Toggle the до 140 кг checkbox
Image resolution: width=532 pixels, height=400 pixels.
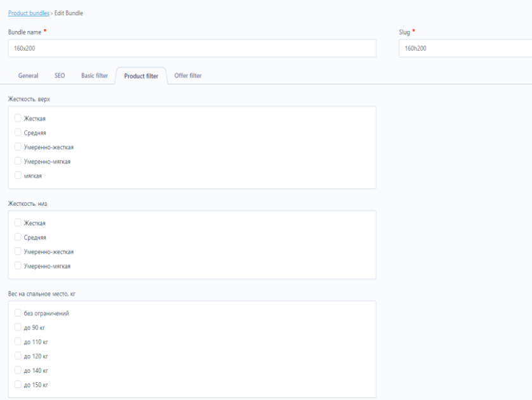[x=18, y=370]
